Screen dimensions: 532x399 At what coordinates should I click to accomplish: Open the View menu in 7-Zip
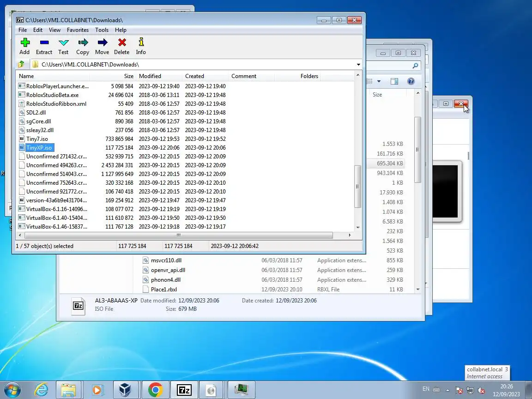(54, 30)
